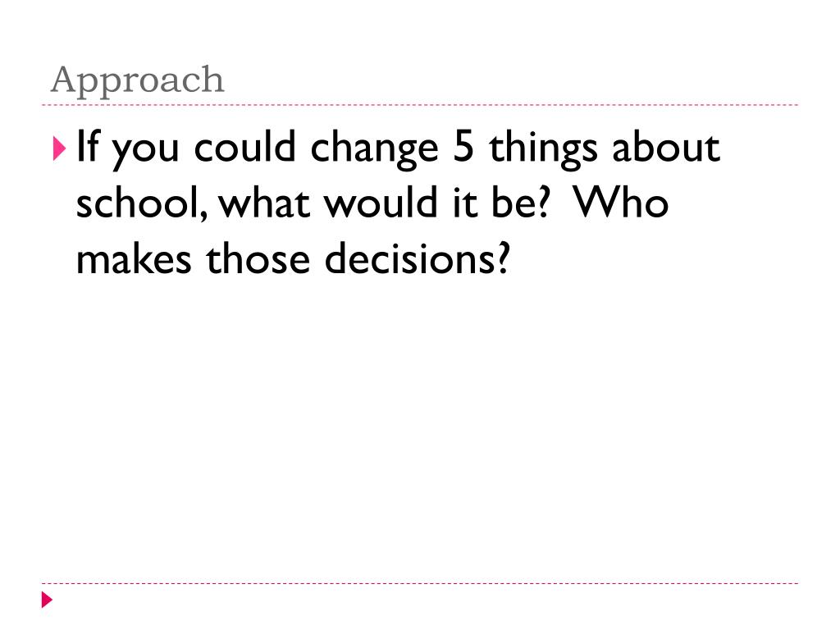Click the word 'what' in the second line
The height and width of the screenshot is (630, 840).
(265, 203)
